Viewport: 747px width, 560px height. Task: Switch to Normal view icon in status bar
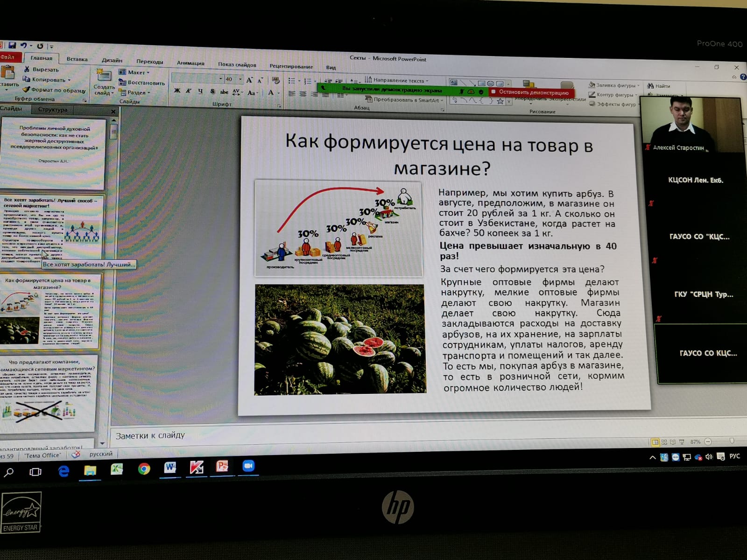pyautogui.click(x=655, y=441)
